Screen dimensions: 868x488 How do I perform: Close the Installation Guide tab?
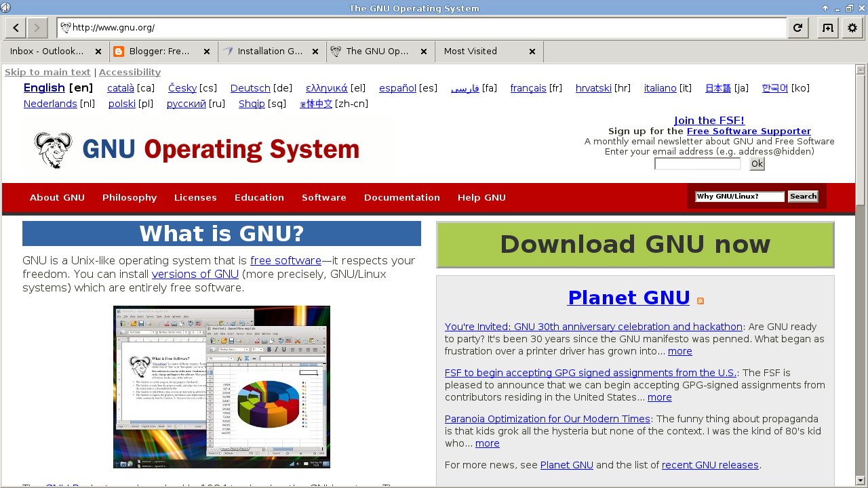point(315,52)
